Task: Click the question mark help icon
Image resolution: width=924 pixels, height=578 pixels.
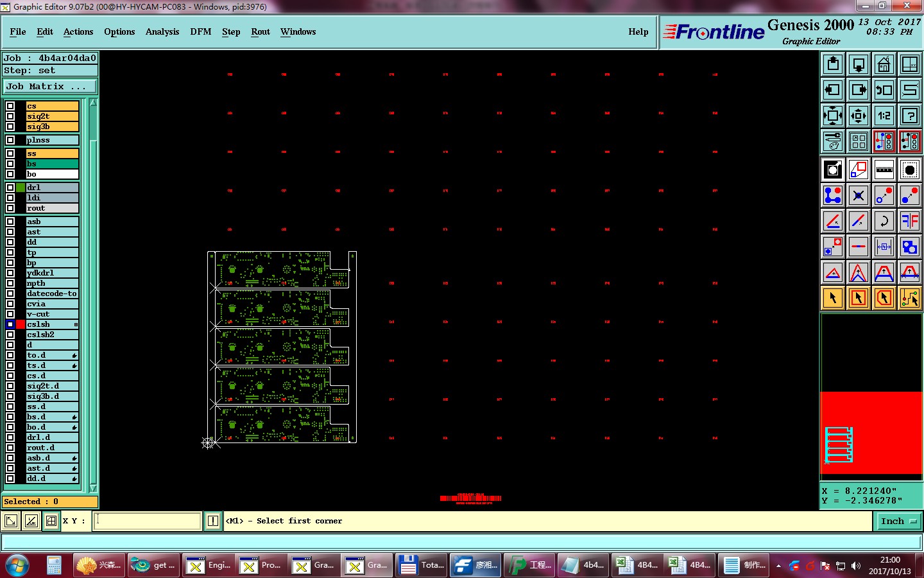Action: coord(910,116)
